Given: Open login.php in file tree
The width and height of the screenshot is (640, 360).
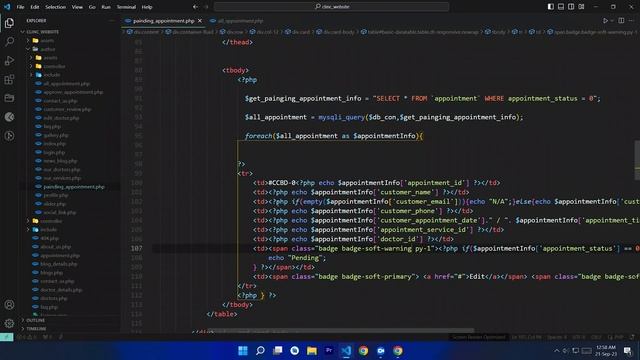Looking at the screenshot, I should coord(54,152).
